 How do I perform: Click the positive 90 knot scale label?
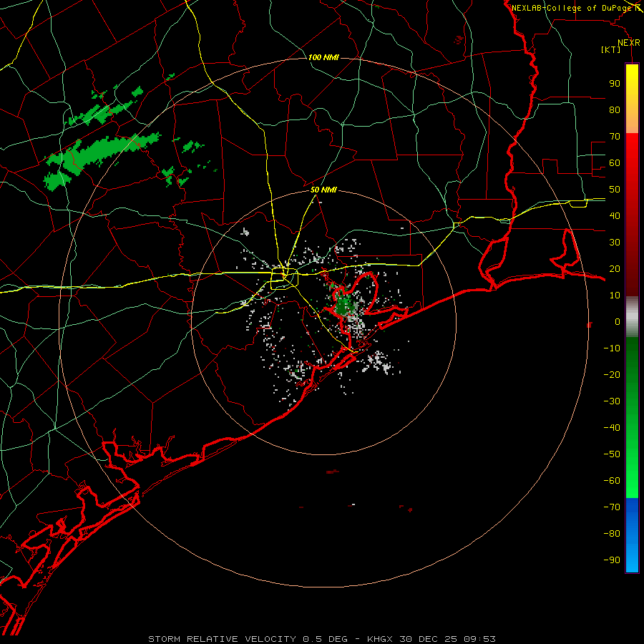pyautogui.click(x=615, y=84)
